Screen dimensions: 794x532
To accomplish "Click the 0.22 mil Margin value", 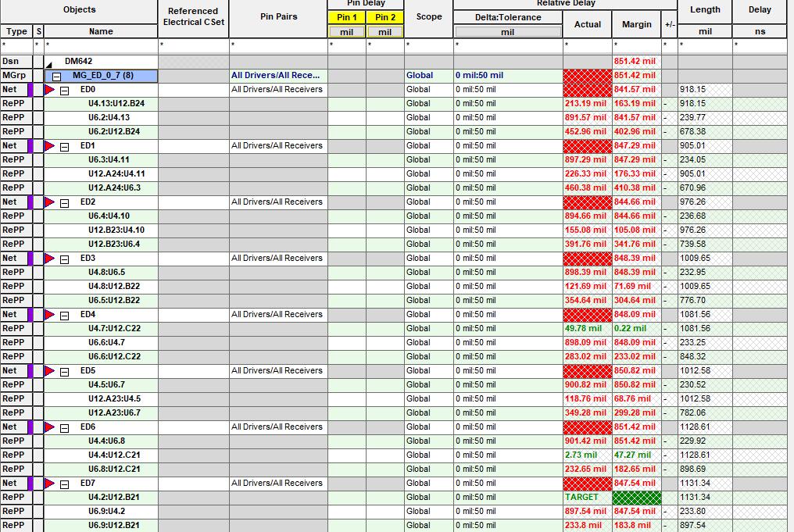I will 631,328.
